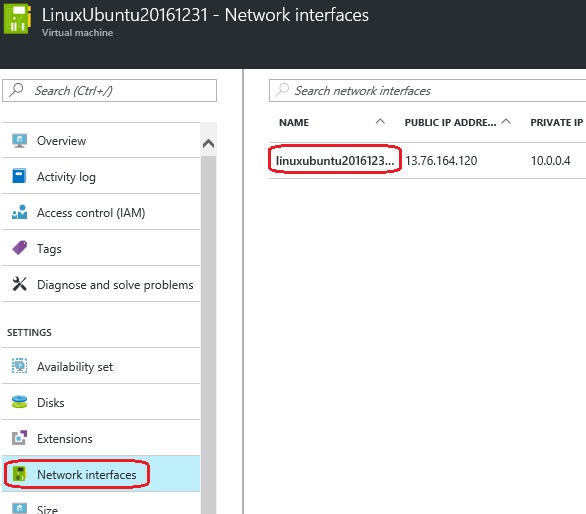Click the Virtual machine subtitle
The height and width of the screenshot is (514, 586).
77,33
